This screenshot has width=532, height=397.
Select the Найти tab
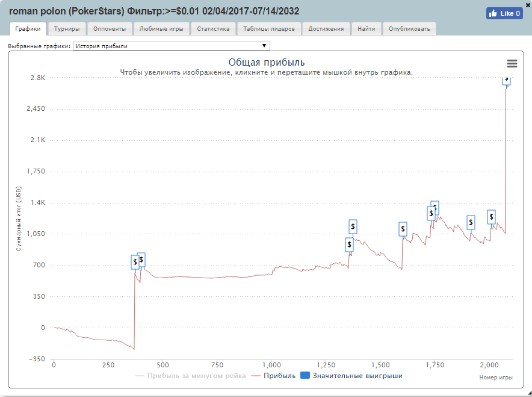tap(366, 29)
